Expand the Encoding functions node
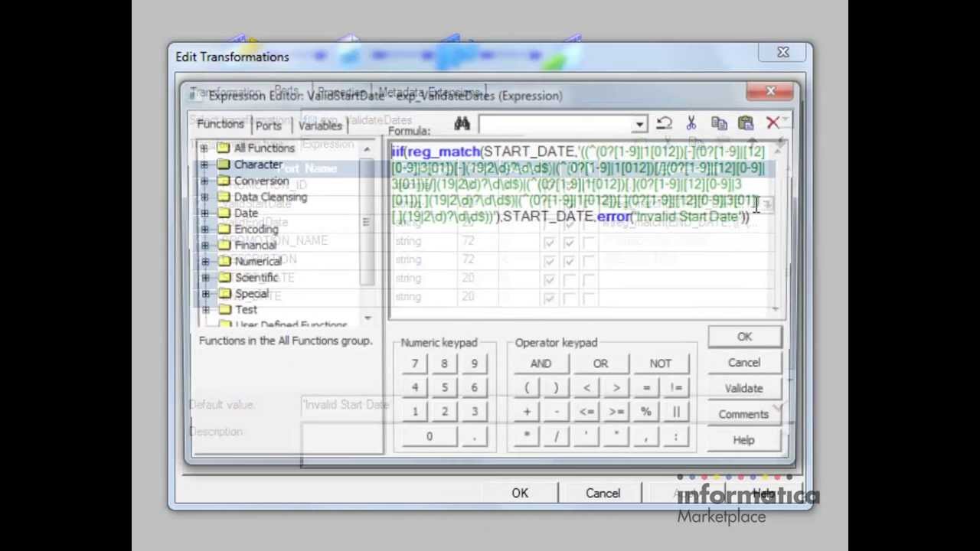Image resolution: width=980 pixels, height=551 pixels. tap(204, 229)
